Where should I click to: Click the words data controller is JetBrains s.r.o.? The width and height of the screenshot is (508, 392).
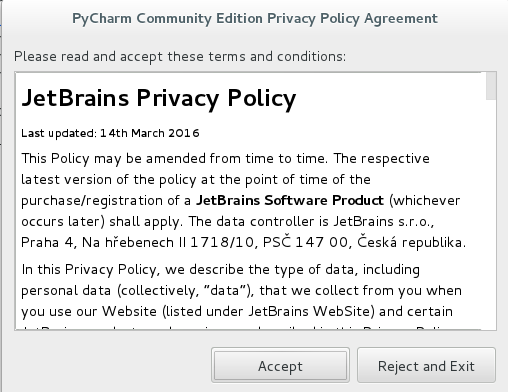[x=325, y=221]
